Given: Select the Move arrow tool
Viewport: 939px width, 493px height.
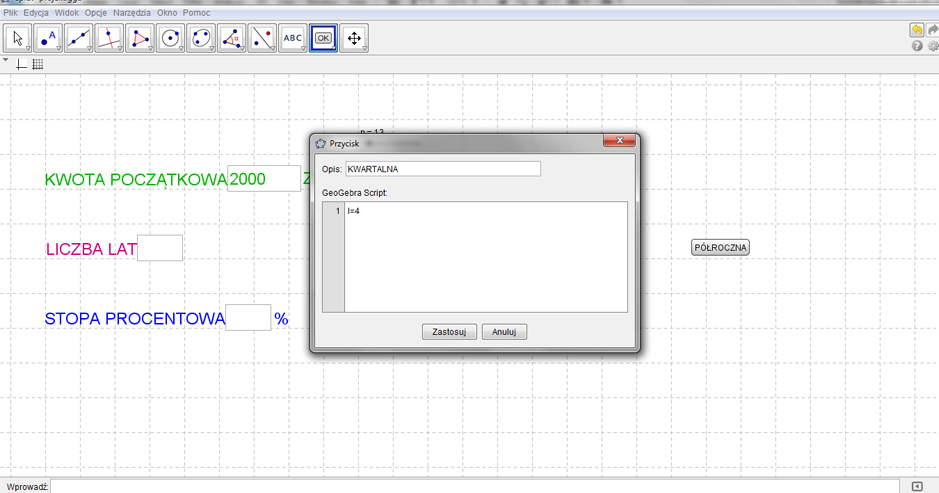Looking at the screenshot, I should tap(17, 38).
